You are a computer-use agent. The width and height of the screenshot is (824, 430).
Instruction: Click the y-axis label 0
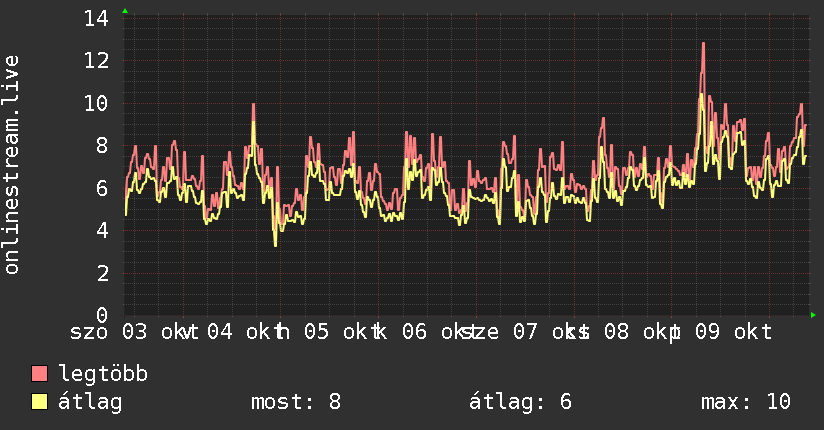click(x=102, y=315)
